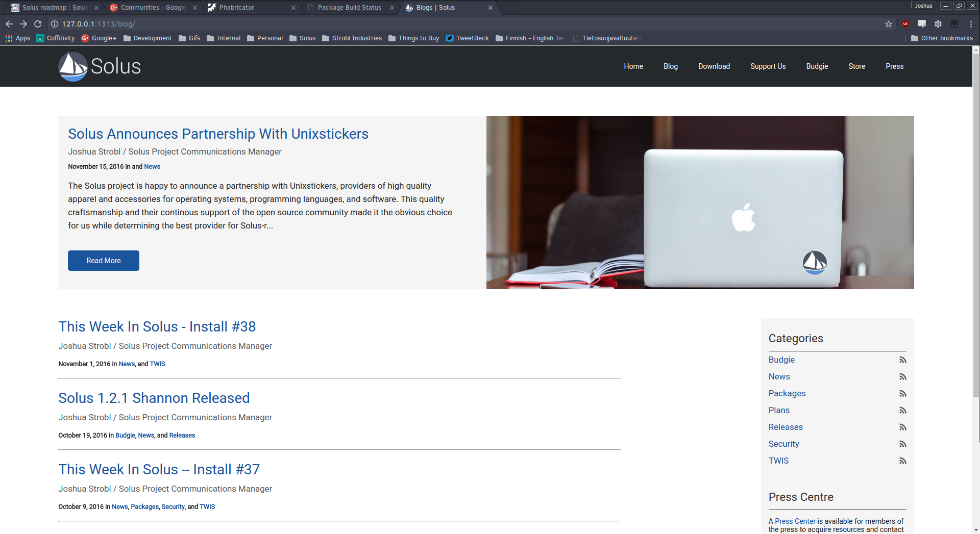Image resolution: width=980 pixels, height=534 pixels.
Task: Open the Unixstickers partnership article title
Action: pyautogui.click(x=218, y=134)
